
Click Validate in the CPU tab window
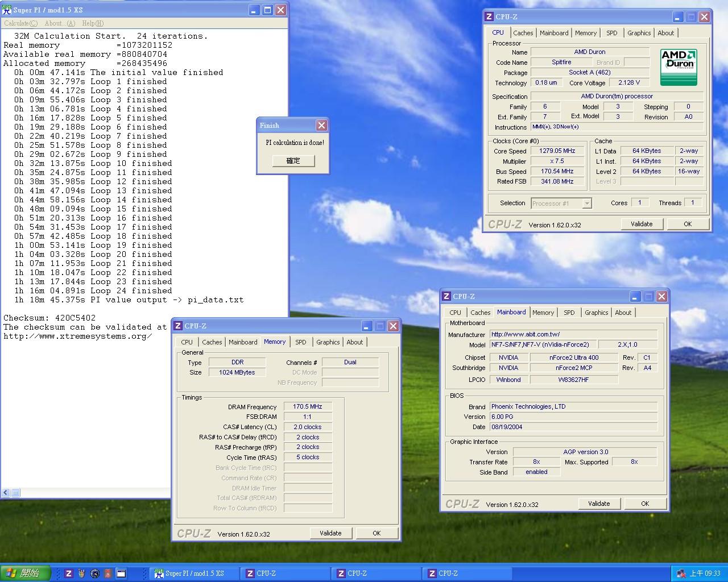[642, 224]
